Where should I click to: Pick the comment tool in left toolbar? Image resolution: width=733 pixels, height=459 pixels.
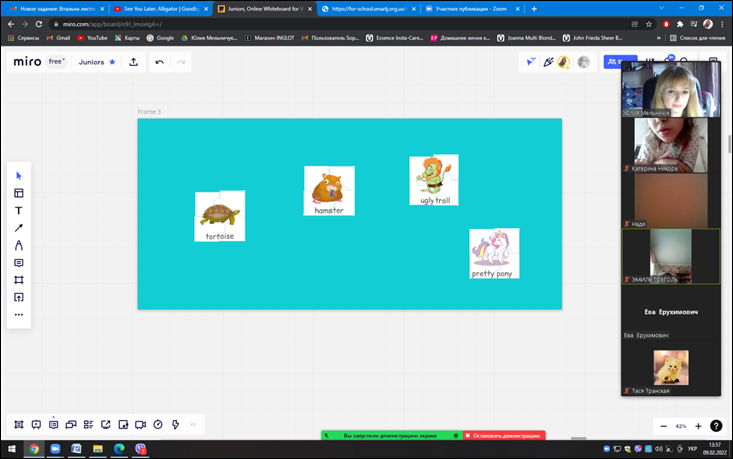[18, 263]
